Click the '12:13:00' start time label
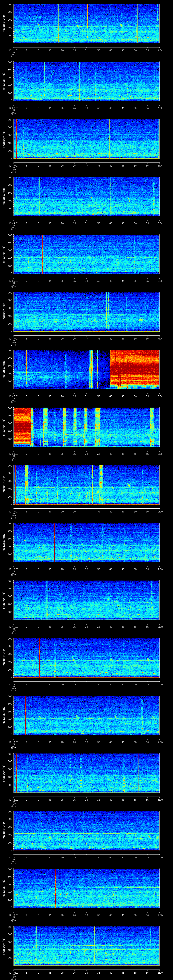Image resolution: width=173 pixels, height=980 pixels. pos(13,742)
